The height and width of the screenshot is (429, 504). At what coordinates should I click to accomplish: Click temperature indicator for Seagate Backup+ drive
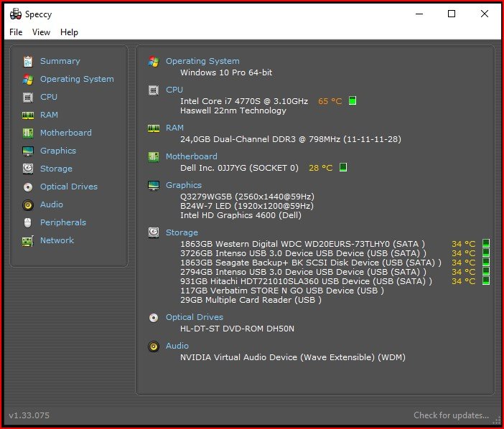click(486, 262)
